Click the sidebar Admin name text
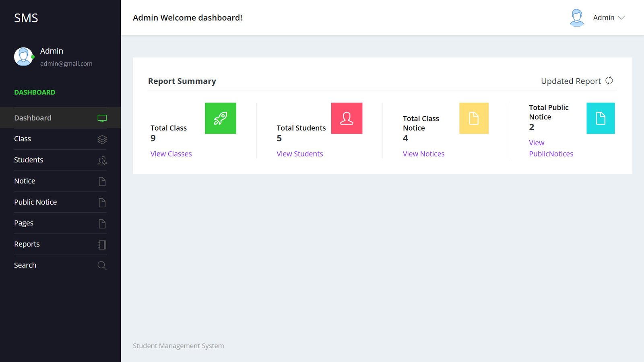 [52, 51]
